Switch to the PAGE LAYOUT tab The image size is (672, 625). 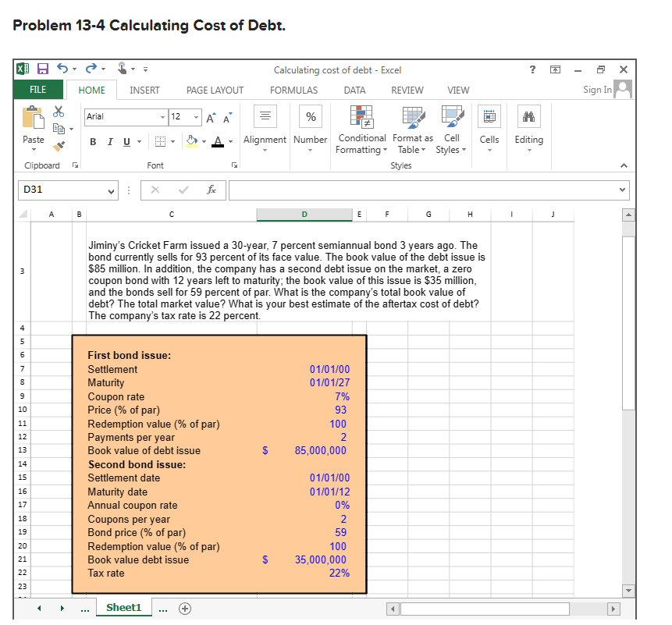pyautogui.click(x=215, y=91)
